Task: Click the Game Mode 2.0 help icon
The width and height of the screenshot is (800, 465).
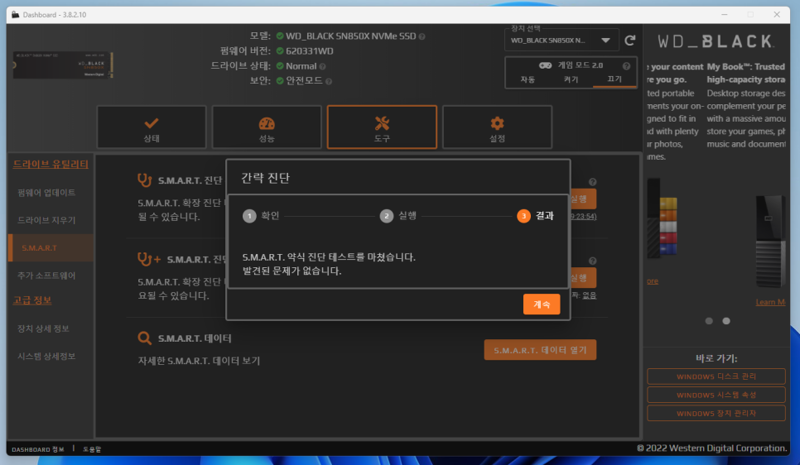Action: click(626, 66)
